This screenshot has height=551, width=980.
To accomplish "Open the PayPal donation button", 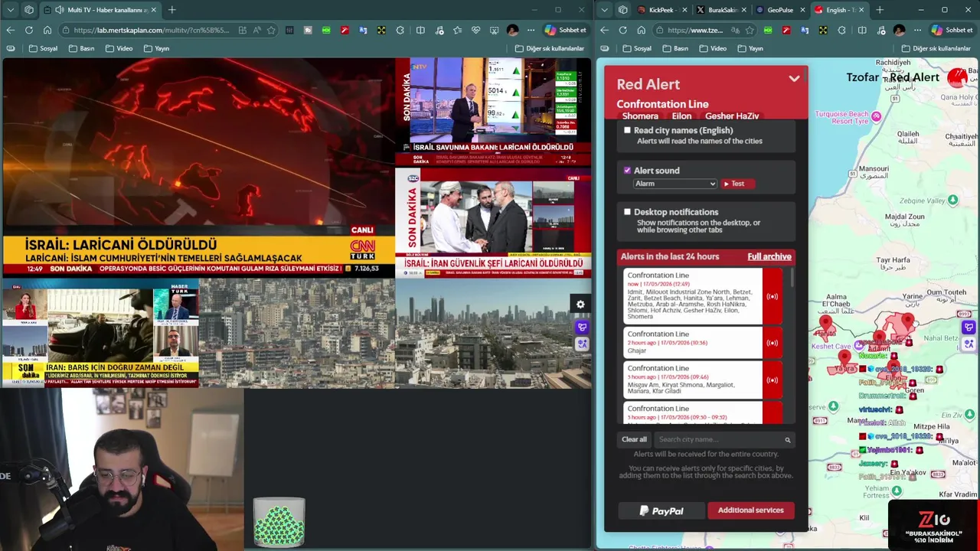I will click(661, 510).
